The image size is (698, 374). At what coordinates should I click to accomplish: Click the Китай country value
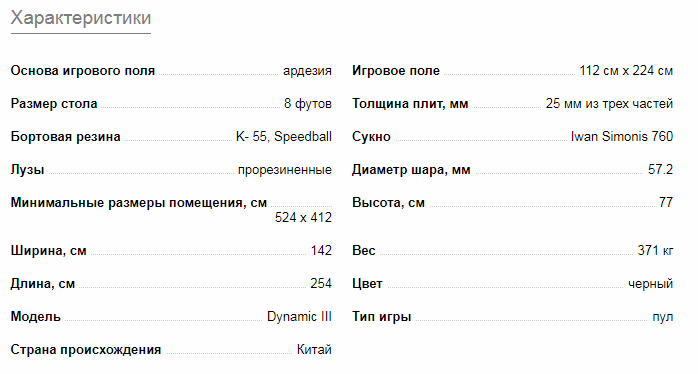[x=314, y=350]
